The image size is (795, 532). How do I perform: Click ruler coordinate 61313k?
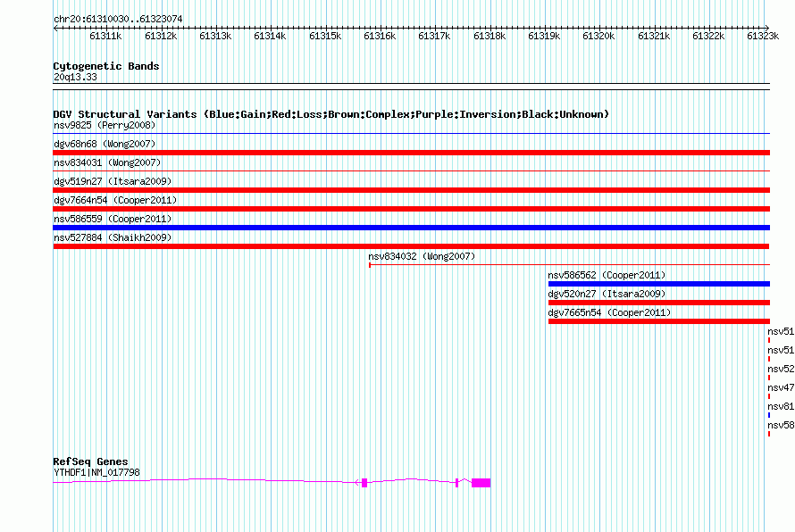click(x=215, y=36)
